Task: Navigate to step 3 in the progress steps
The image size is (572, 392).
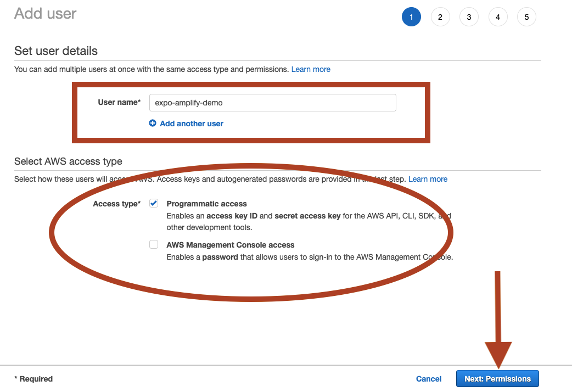Action: tap(469, 16)
